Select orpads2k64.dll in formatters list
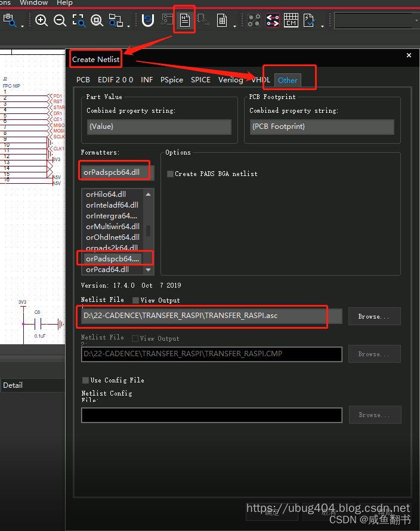This screenshot has width=420, height=531. (112, 248)
